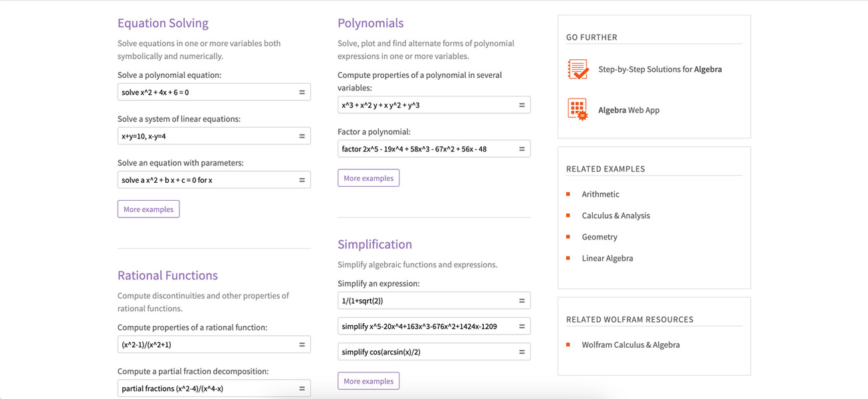Click the Algebra Web App grid icon
This screenshot has width=868, height=399.
[578, 110]
